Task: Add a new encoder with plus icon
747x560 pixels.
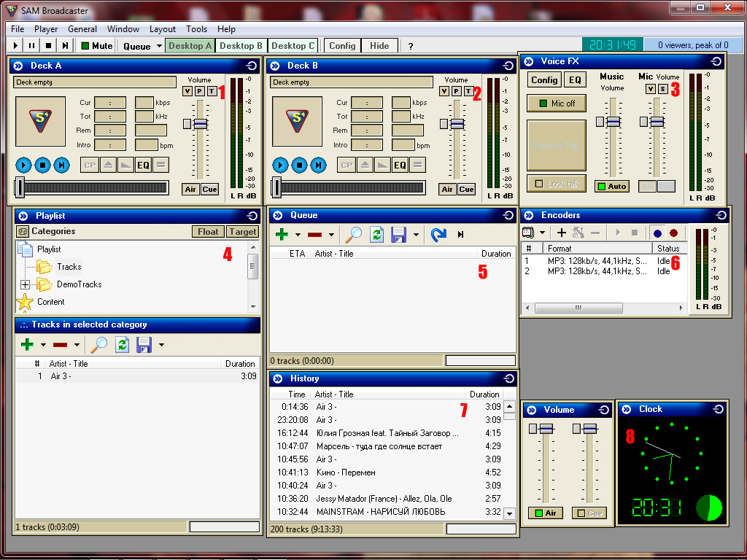Action: (x=561, y=233)
